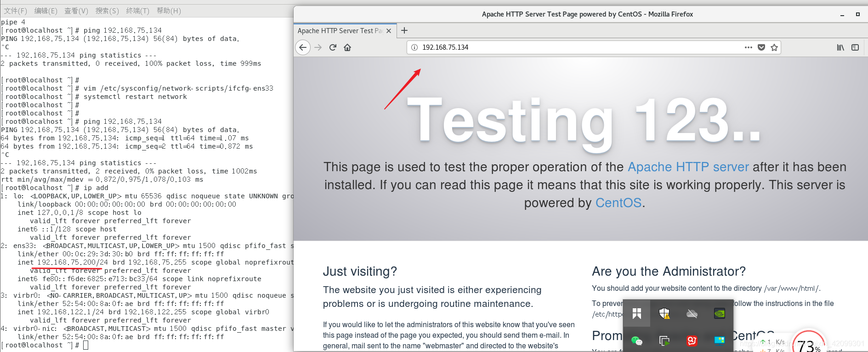This screenshot has height=352, width=868.
Task: Go back with Firefox's Back arrow
Action: 303,47
